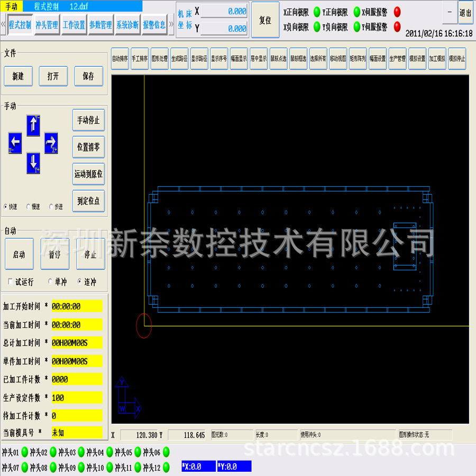
Task: Click the 启动 start button
Action: pyautogui.click(x=19, y=254)
